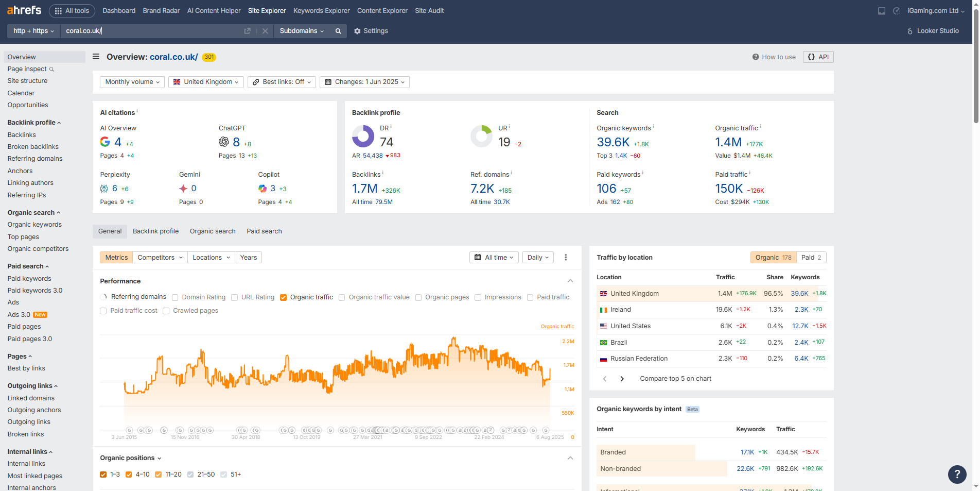Click the Perplexity citations icon

pos(104,189)
